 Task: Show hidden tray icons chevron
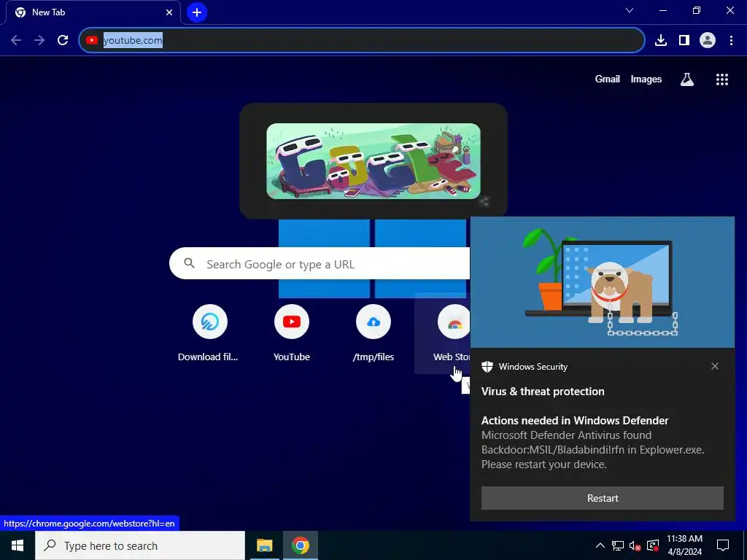click(x=600, y=545)
